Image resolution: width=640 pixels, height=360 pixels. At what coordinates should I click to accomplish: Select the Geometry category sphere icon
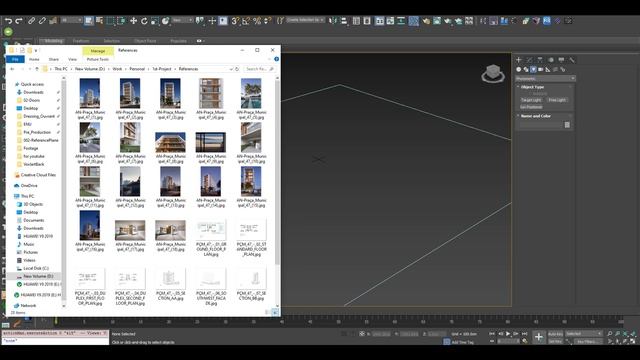(519, 69)
